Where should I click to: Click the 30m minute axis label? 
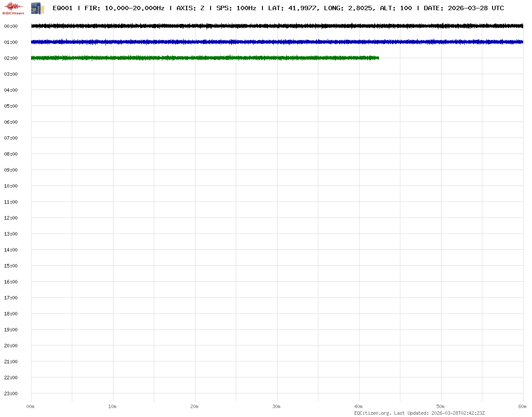pyautogui.click(x=277, y=406)
